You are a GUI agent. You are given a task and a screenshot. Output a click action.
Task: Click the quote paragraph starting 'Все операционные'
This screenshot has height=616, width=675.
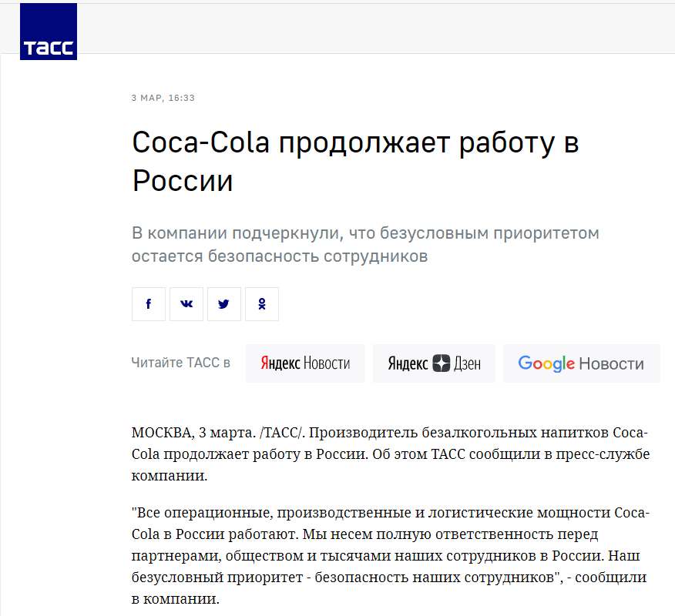(391, 555)
